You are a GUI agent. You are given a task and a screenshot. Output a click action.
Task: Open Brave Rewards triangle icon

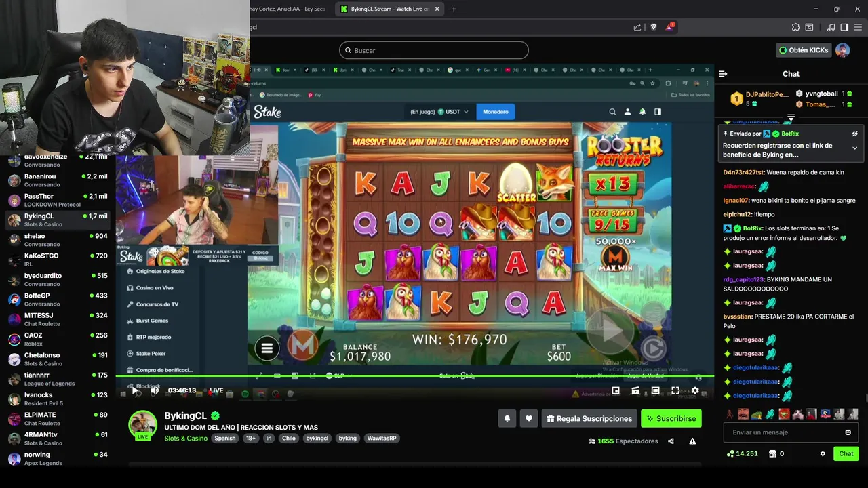click(670, 27)
